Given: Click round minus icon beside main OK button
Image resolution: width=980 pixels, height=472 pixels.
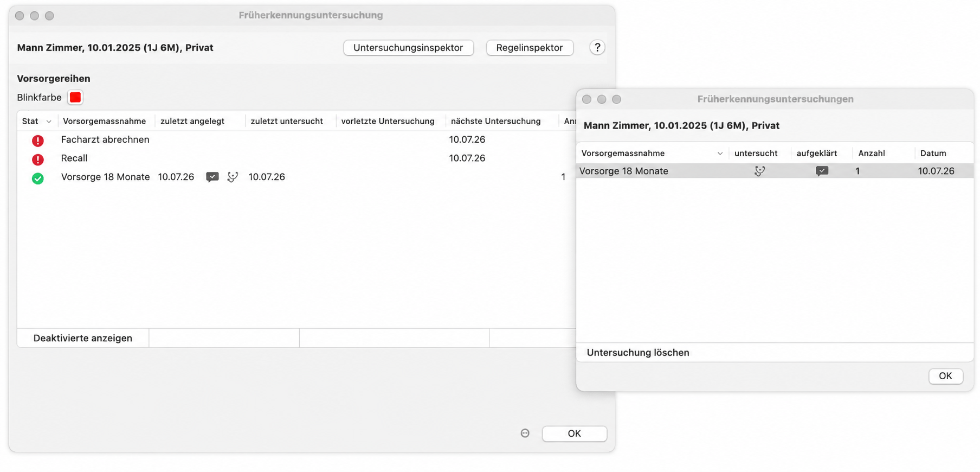Looking at the screenshot, I should point(525,433).
